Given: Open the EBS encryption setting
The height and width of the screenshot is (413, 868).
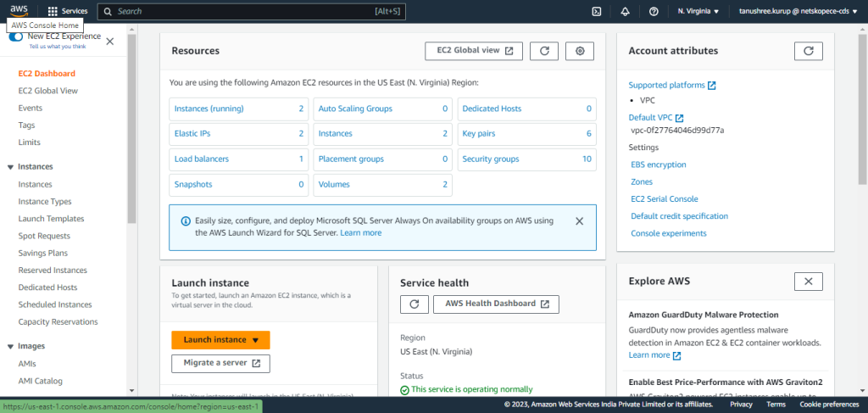Looking at the screenshot, I should (659, 165).
